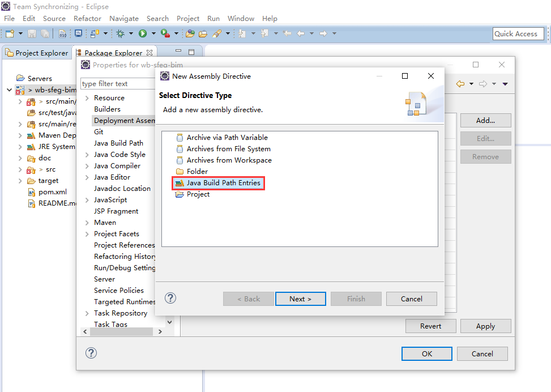Viewport: 551px width, 392px height.
Task: Open the view menu triangle in Properties dialog
Action: tap(505, 84)
